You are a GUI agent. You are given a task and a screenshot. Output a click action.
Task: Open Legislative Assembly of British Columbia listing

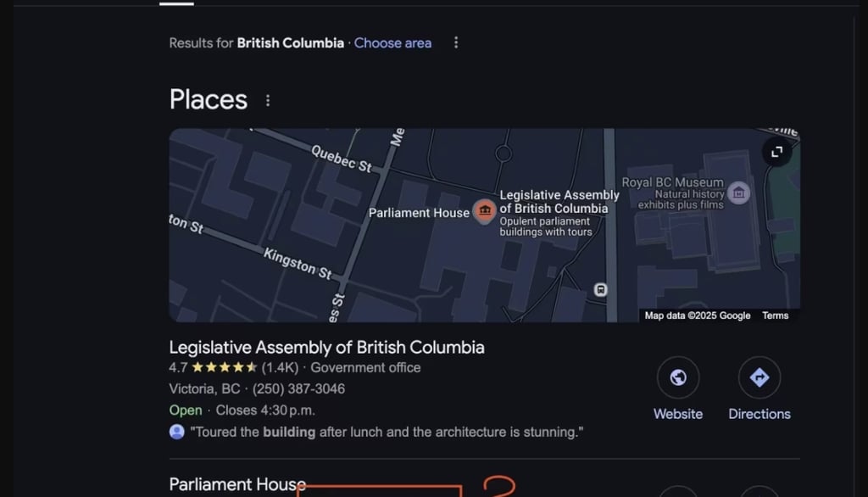pos(326,347)
